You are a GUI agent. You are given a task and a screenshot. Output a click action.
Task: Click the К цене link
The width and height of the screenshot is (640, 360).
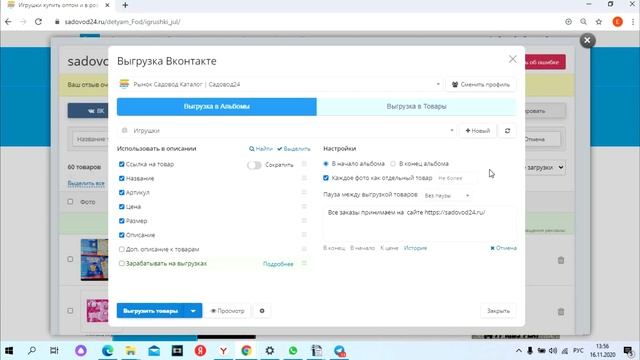tap(389, 248)
